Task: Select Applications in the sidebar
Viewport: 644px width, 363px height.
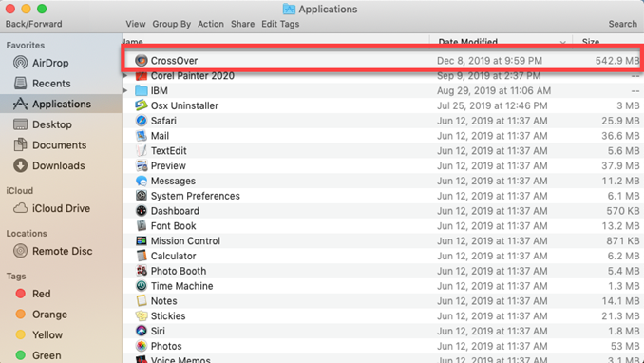Action: tap(61, 104)
